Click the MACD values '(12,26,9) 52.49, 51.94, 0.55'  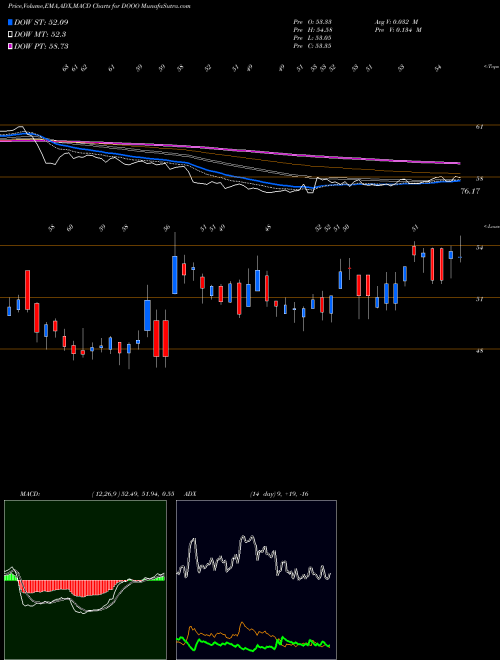(x=133, y=494)
